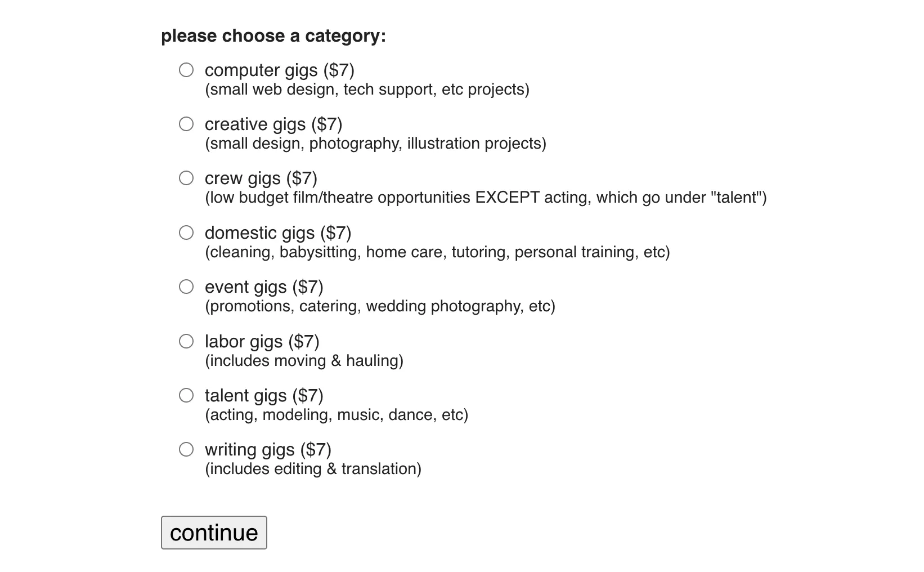Click the "computer gigs ($7)" label text
This screenshot has width=924, height=572.
(x=279, y=70)
